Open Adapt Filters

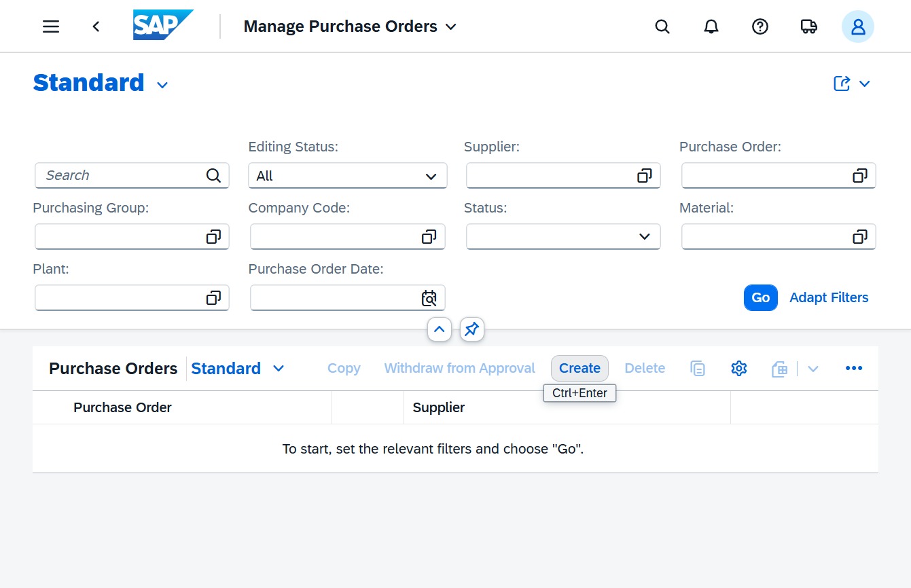(x=829, y=297)
